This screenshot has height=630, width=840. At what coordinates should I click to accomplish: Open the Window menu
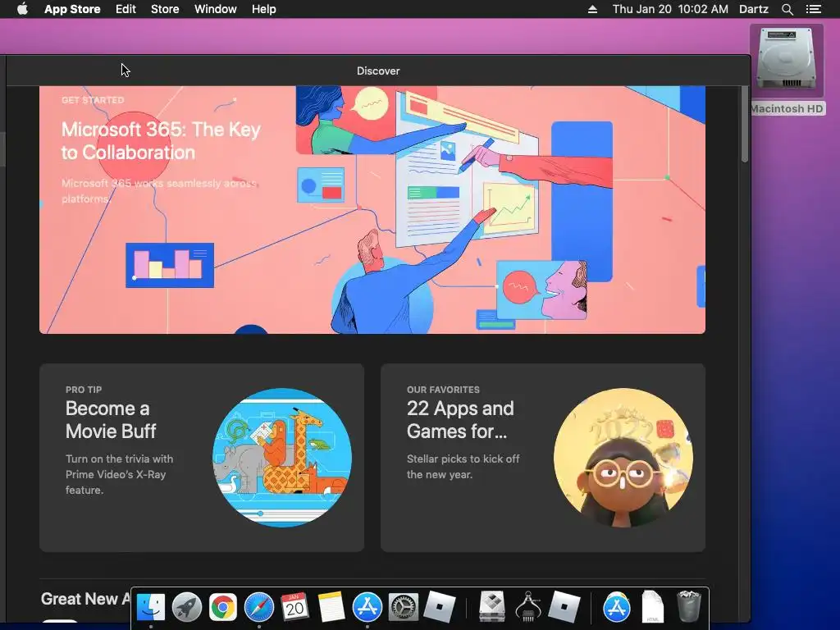click(x=216, y=9)
